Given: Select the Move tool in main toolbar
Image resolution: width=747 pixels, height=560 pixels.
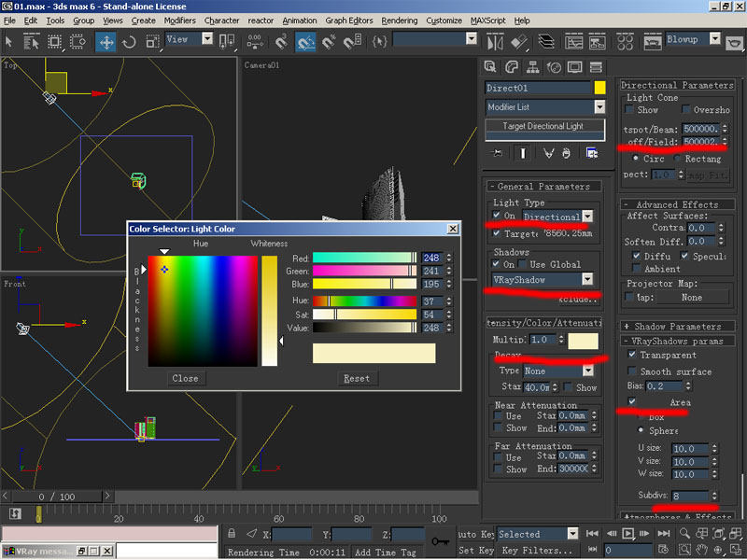Looking at the screenshot, I should (x=106, y=42).
